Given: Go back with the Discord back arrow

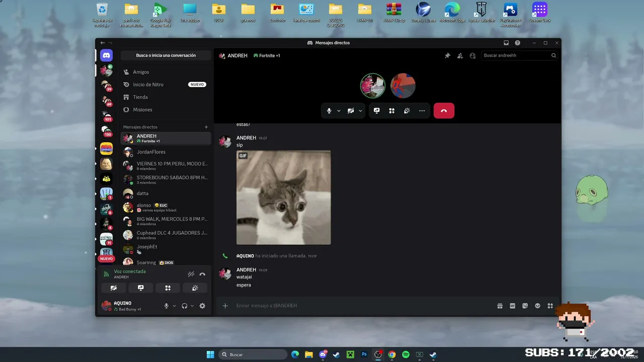Looking at the screenshot, I should tap(103, 43).
